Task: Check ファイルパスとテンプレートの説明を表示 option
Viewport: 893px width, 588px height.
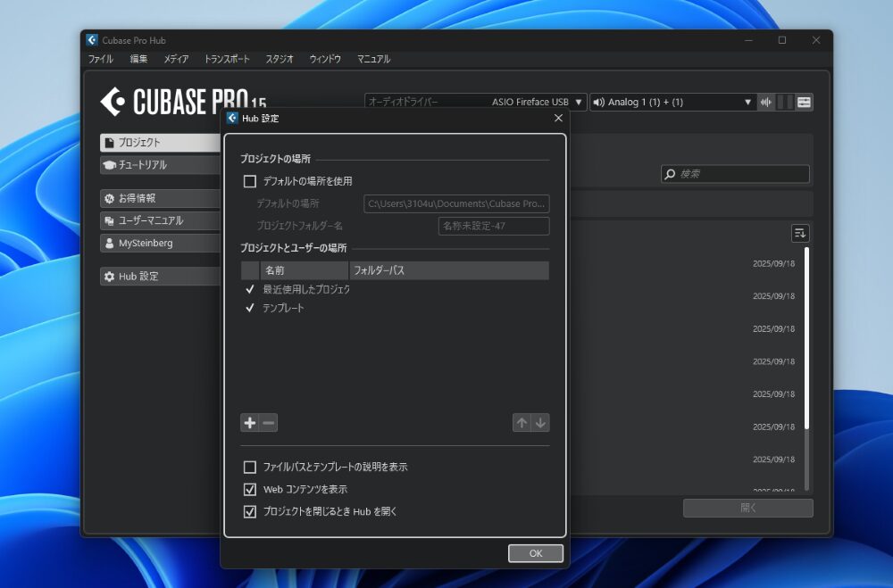Action: (250, 467)
